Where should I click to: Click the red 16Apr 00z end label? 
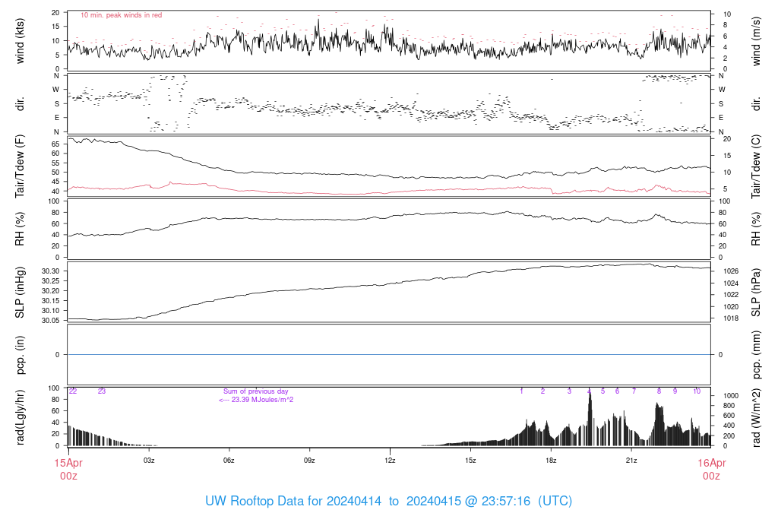711,470
